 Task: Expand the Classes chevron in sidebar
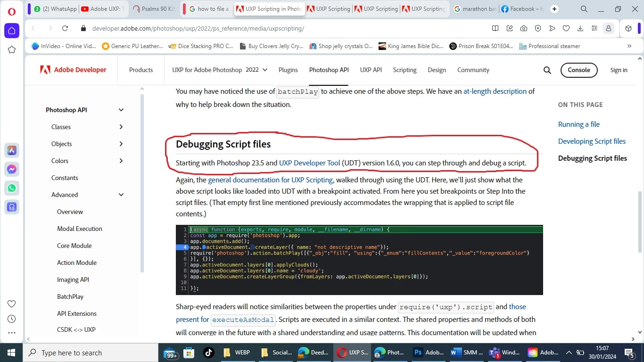click(x=121, y=127)
